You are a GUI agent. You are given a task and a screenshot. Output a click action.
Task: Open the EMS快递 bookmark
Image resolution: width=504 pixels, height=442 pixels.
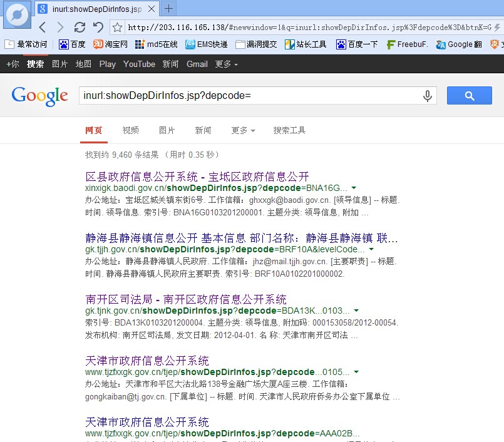coord(207,44)
